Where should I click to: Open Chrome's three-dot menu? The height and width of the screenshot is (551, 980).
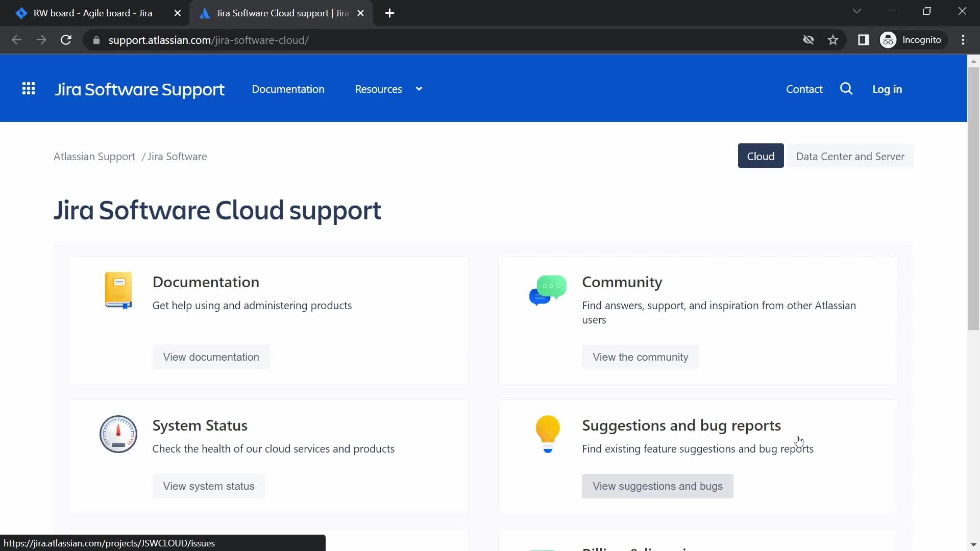(963, 40)
